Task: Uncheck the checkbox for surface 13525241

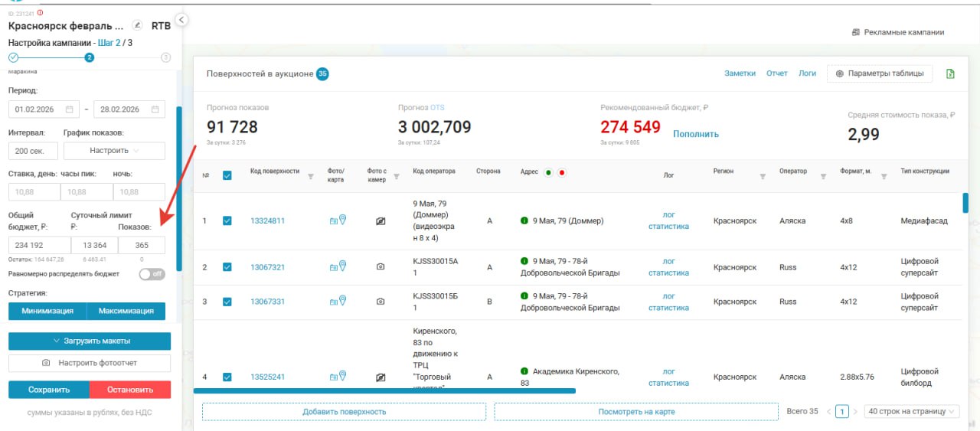Action: [227, 377]
